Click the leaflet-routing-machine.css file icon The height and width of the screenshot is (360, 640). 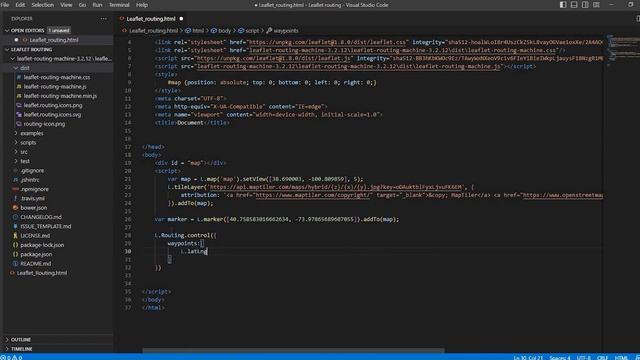[19, 77]
